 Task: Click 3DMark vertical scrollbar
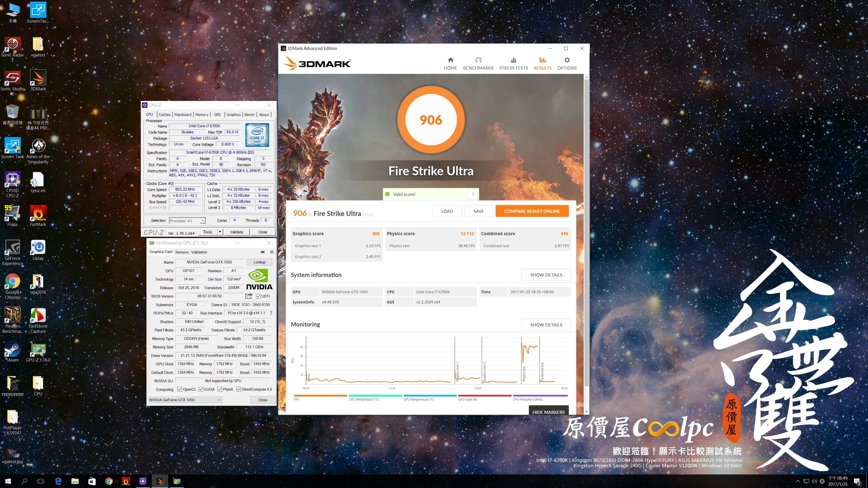(x=587, y=232)
